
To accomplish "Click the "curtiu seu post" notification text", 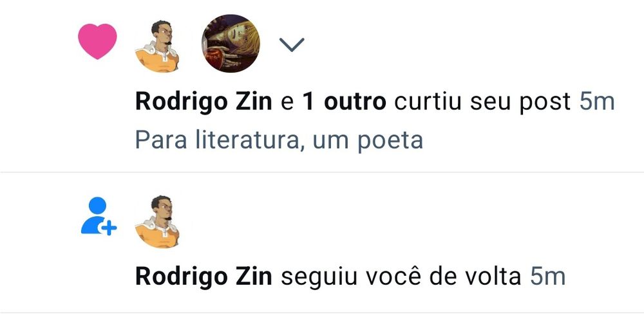I will coord(482,102).
